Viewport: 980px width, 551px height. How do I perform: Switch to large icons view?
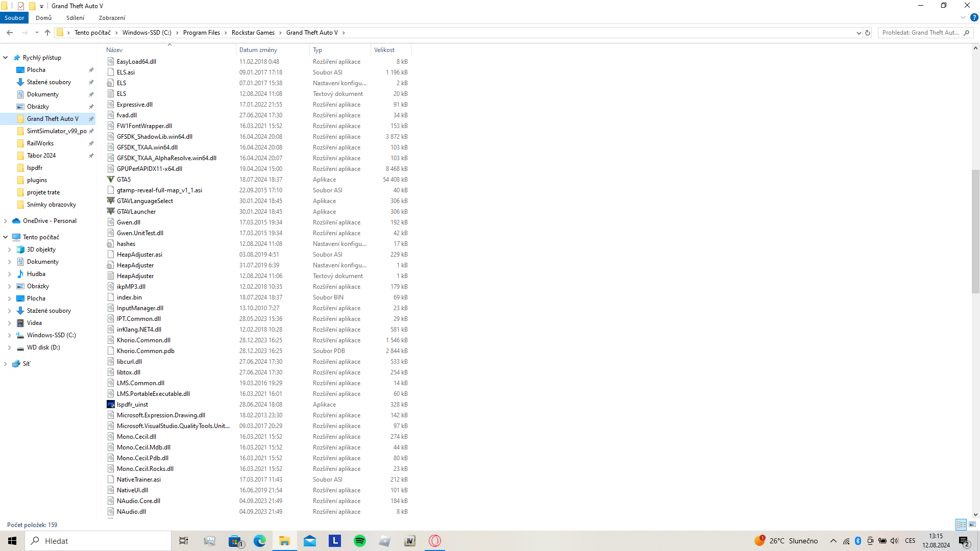(972, 524)
